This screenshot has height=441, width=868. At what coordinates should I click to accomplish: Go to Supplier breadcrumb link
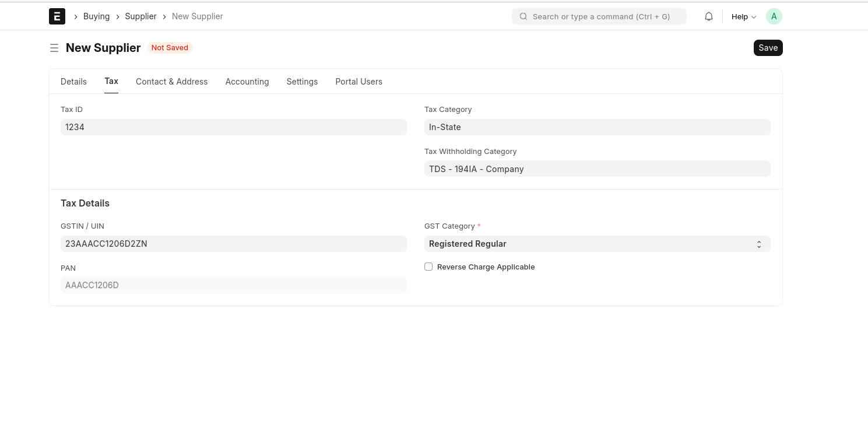click(140, 16)
